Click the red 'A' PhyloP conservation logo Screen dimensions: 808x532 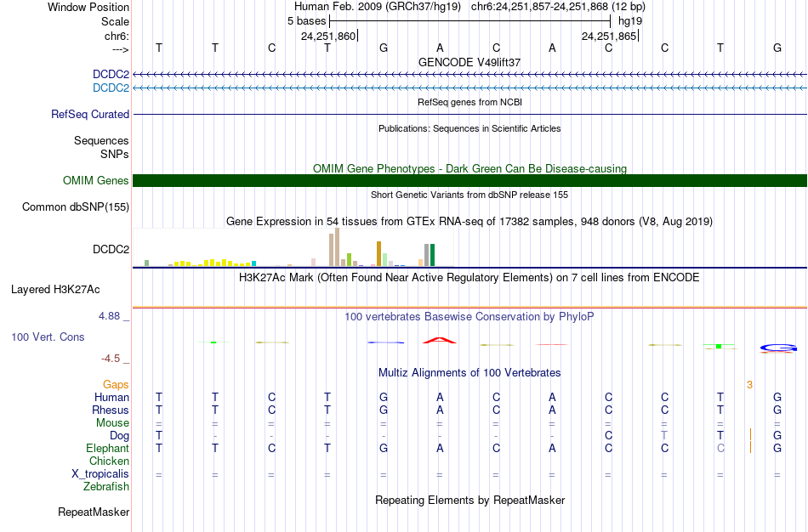click(x=440, y=340)
